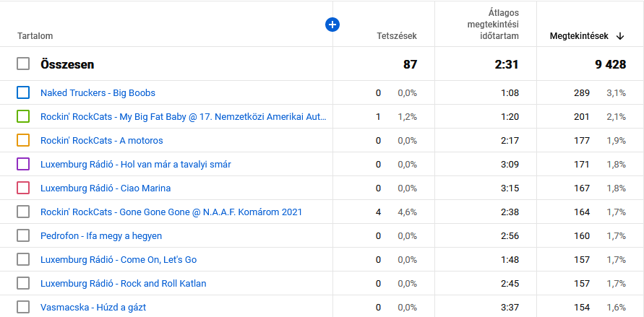Image resolution: width=644 pixels, height=317 pixels.
Task: Toggle the Összesen total checkbox
Action: pyautogui.click(x=23, y=64)
